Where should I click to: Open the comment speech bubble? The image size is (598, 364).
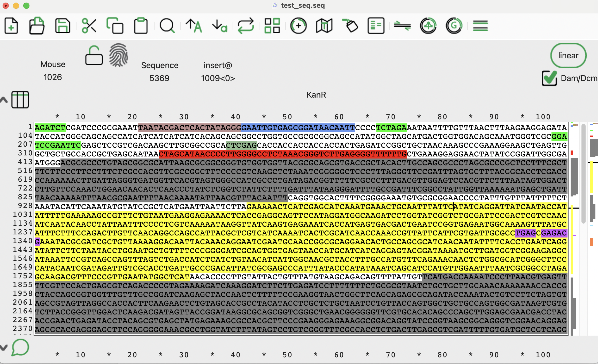click(x=20, y=347)
